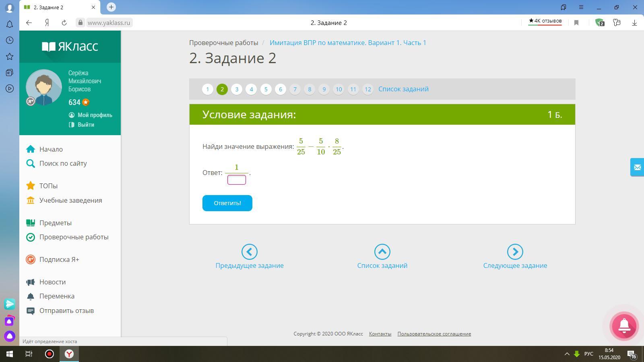This screenshot has height=362, width=644.
Task: Show site security lock info
Action: pyautogui.click(x=80, y=23)
